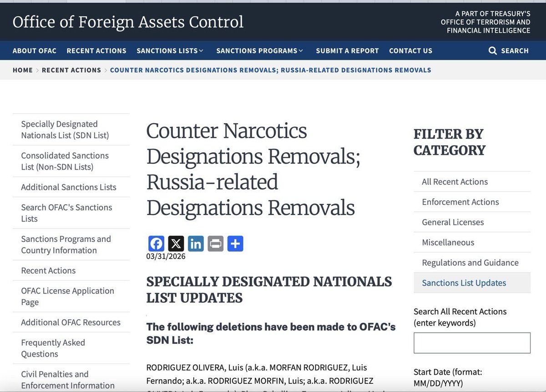Click the keywords search input field
Screen dimensions: 546x392
[472, 342]
